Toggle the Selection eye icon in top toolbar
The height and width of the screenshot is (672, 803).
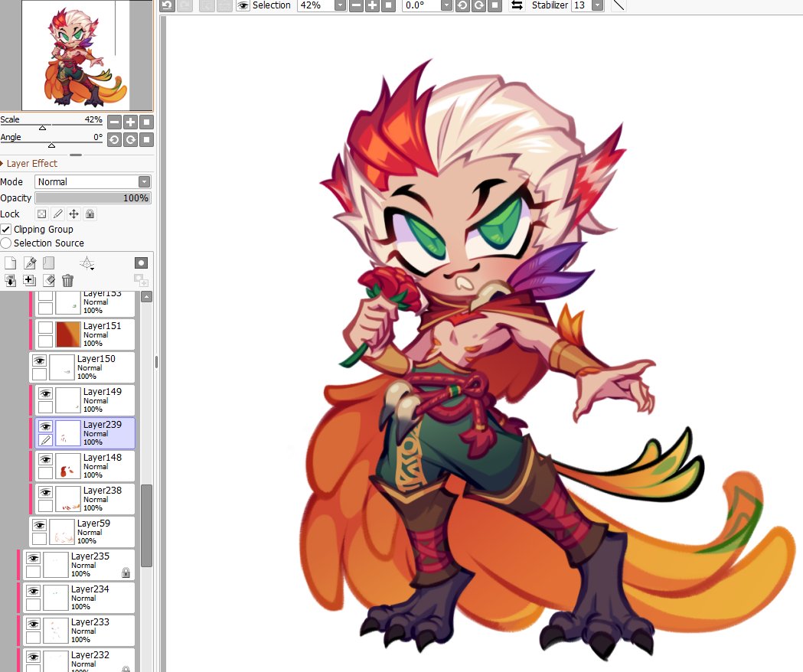(243, 5)
